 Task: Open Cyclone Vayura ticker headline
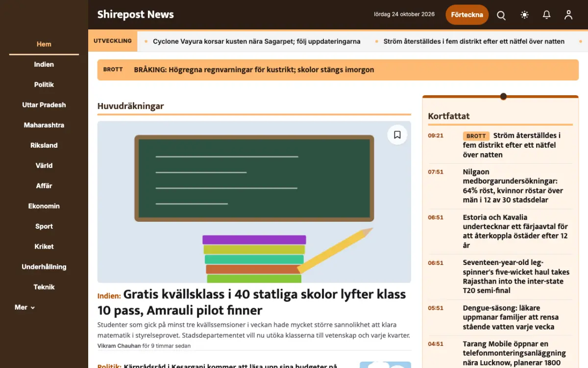point(257,41)
